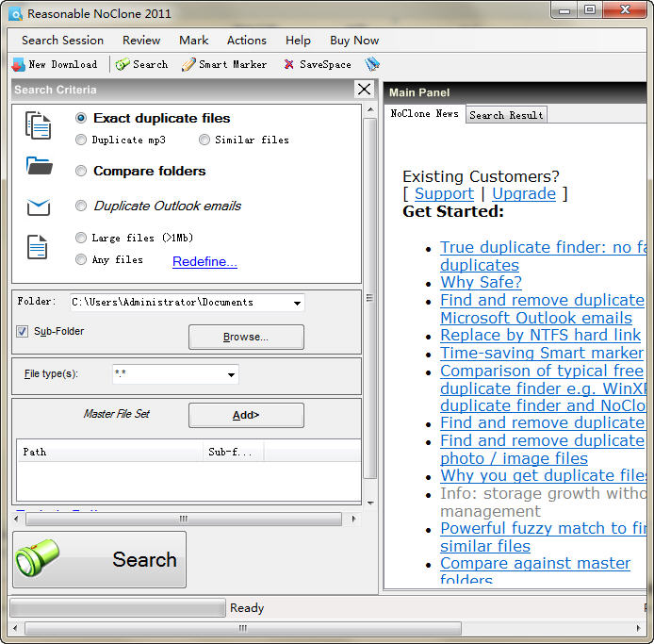Click Search Criteria scroll down arrow
The image size is (654, 644).
(x=370, y=504)
